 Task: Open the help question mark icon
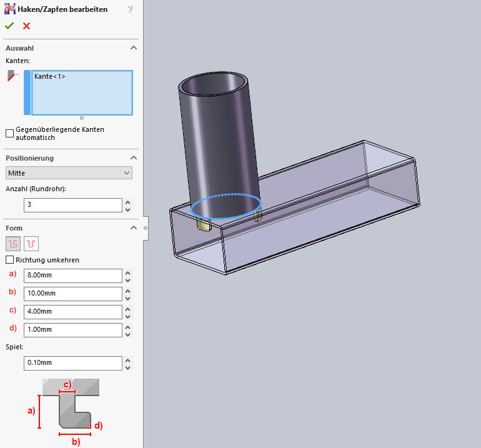click(130, 9)
